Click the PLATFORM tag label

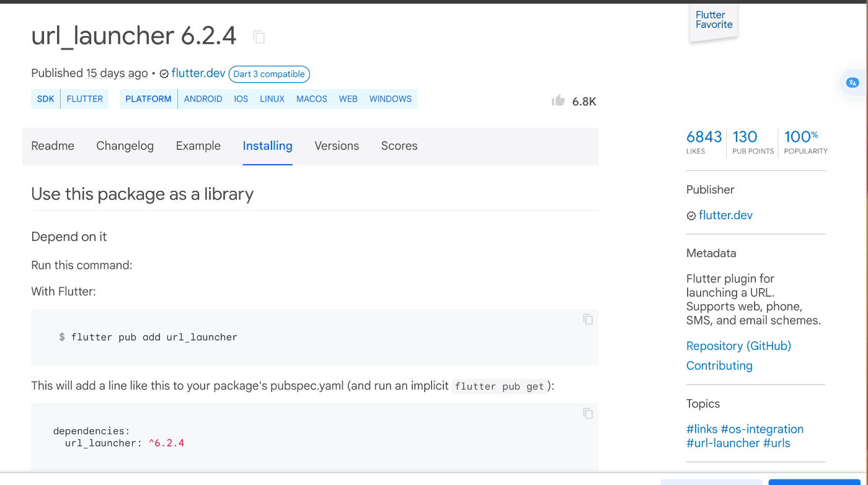click(x=148, y=99)
